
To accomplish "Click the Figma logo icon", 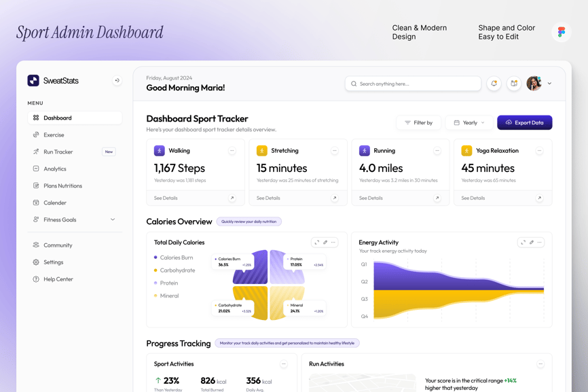I will (561, 32).
